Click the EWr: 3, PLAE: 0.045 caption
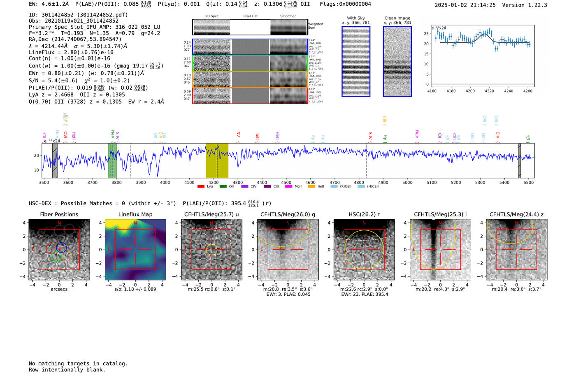This screenshot has height=392, width=576. [288, 295]
